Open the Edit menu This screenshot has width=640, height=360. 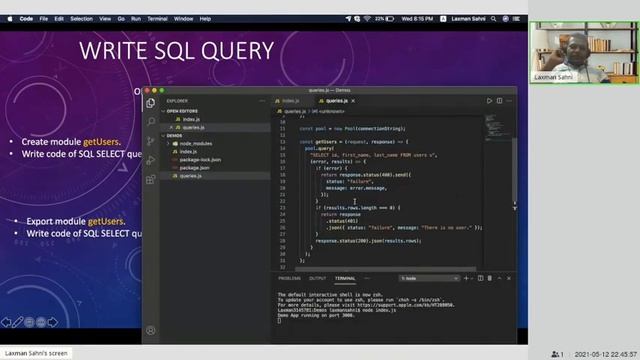[59, 19]
